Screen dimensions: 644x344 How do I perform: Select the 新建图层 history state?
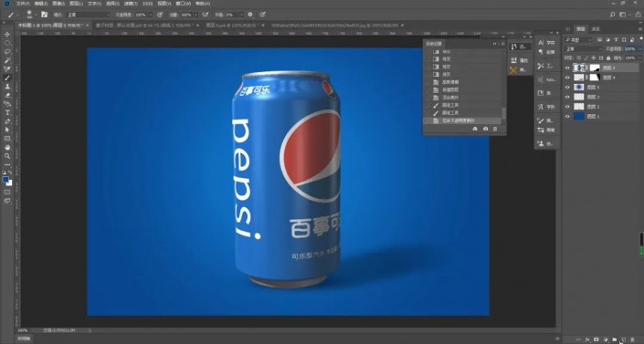click(450, 90)
